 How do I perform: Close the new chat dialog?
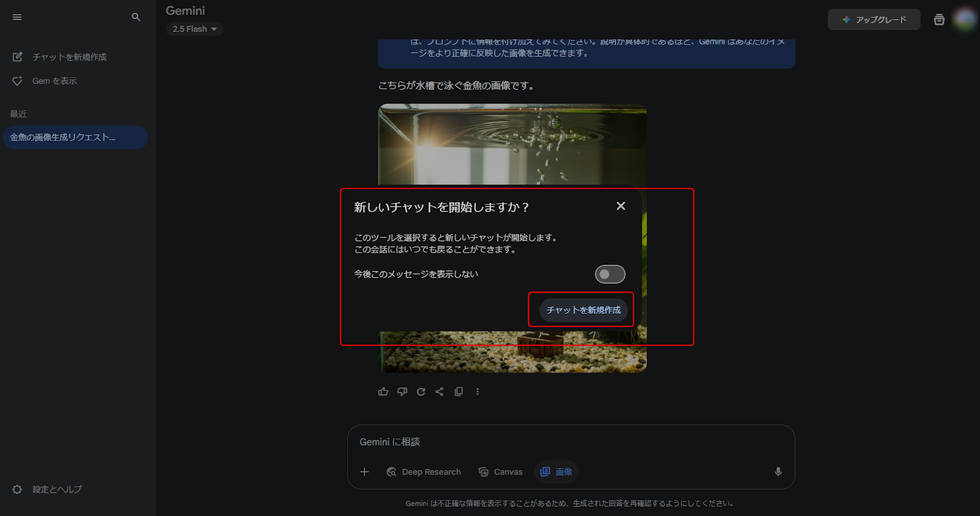tap(620, 206)
